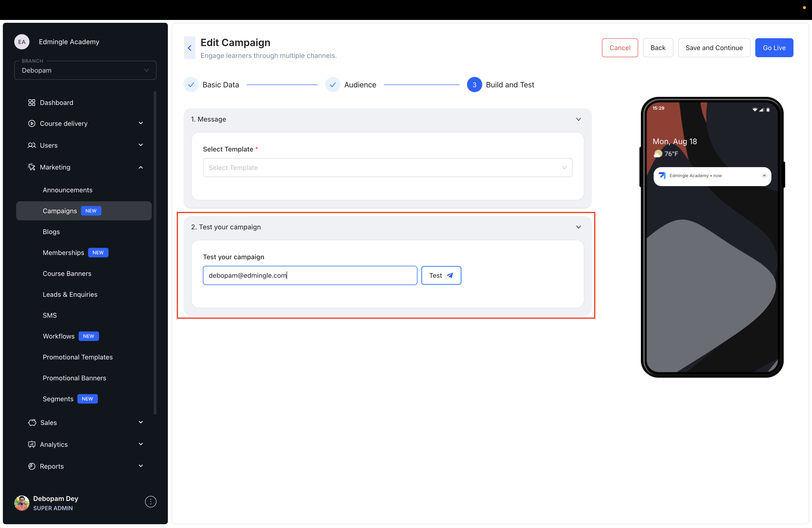812x528 pixels.
Task: Click the Dashboard grid icon
Action: pyautogui.click(x=32, y=103)
